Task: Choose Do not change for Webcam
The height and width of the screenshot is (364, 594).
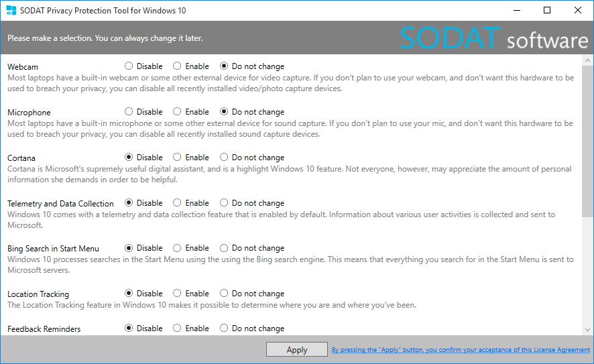Action: click(252, 66)
